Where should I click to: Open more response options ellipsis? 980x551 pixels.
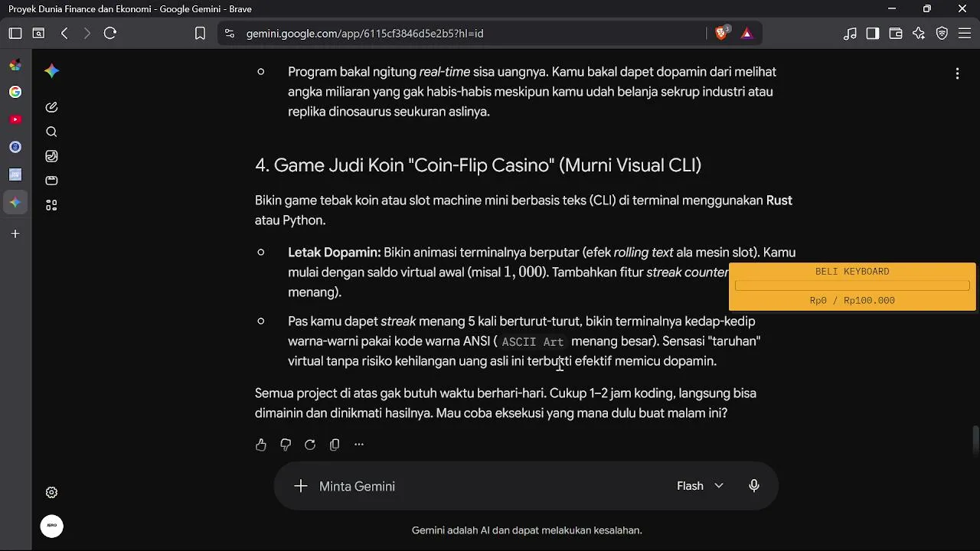click(359, 445)
